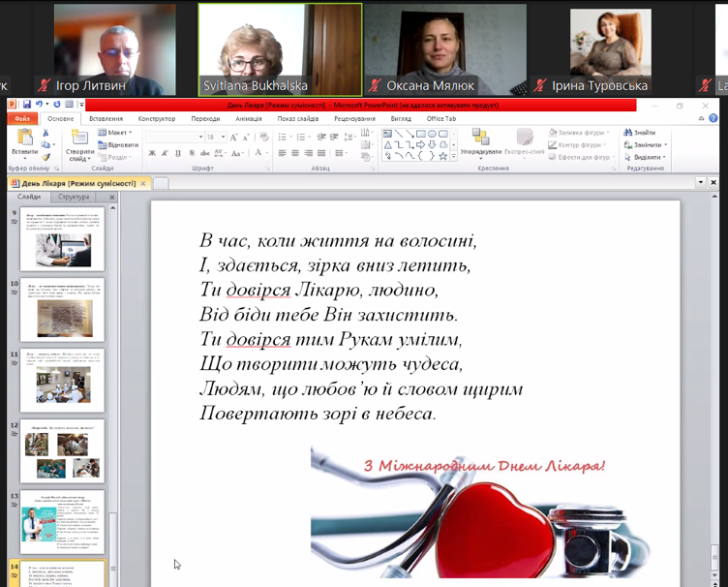Open the Рецензування ribbon tab
This screenshot has height=587, width=728.
click(354, 118)
